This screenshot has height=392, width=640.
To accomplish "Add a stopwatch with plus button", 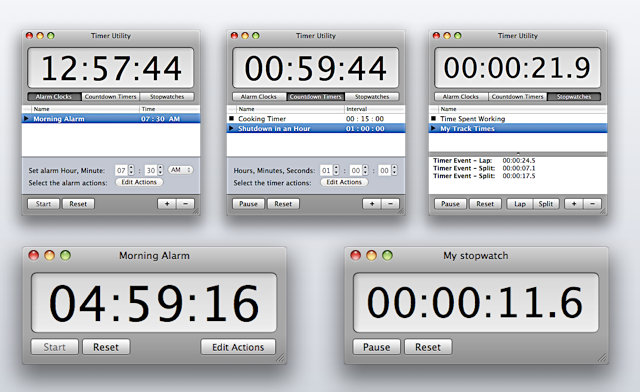I will point(574,204).
